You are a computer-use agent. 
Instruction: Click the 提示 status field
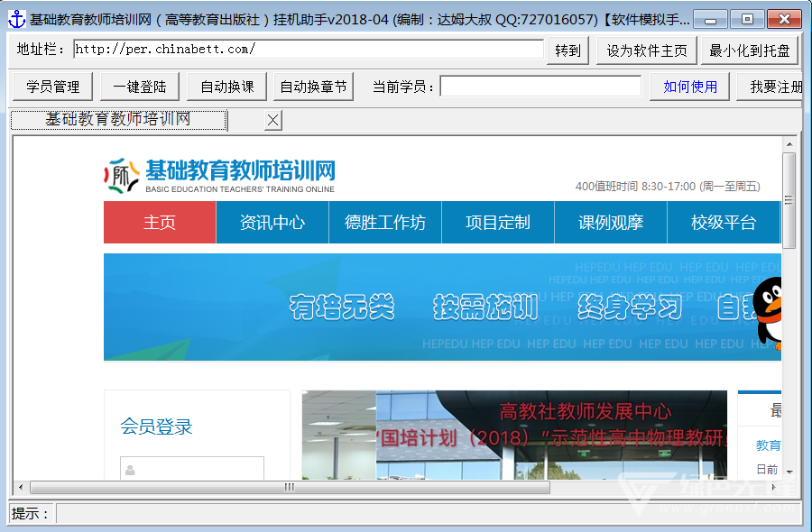point(429,513)
